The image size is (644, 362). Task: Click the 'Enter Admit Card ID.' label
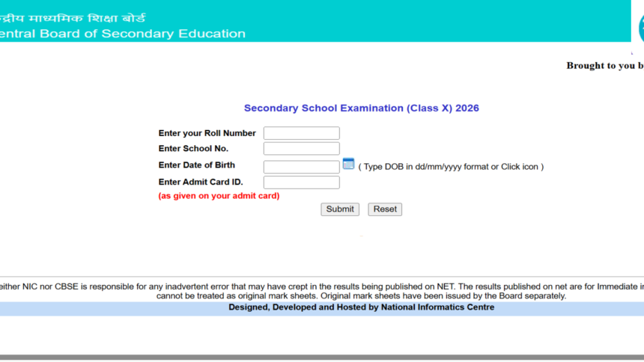pos(201,182)
